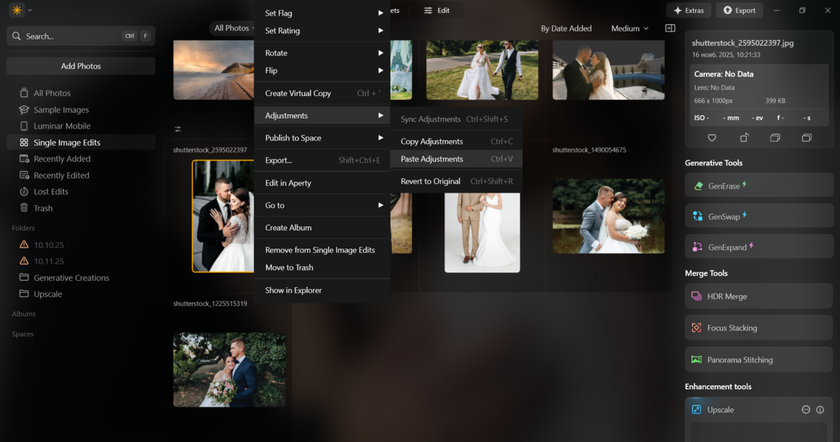Expand the Flip submenu

pos(322,70)
